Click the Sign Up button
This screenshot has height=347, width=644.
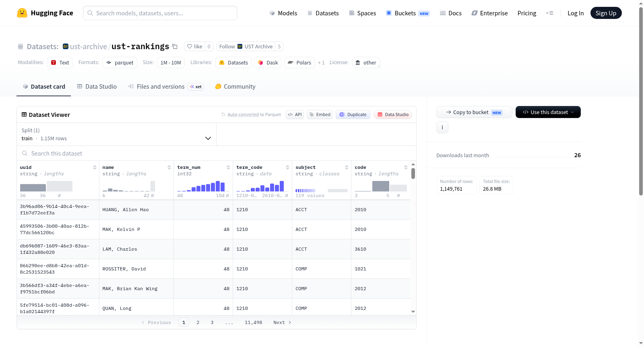coord(606,13)
